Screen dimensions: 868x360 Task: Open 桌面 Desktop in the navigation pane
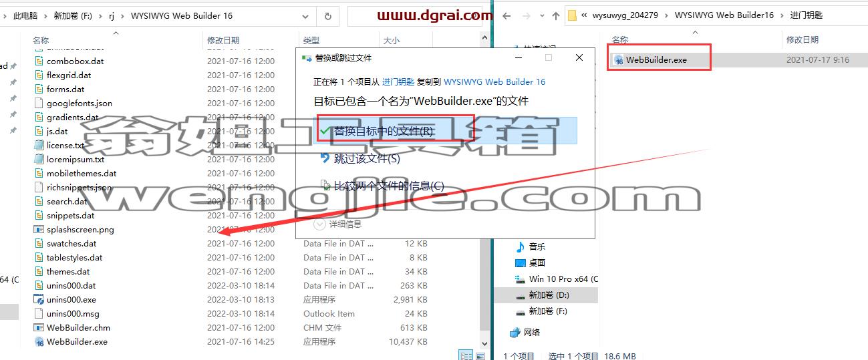point(537,262)
